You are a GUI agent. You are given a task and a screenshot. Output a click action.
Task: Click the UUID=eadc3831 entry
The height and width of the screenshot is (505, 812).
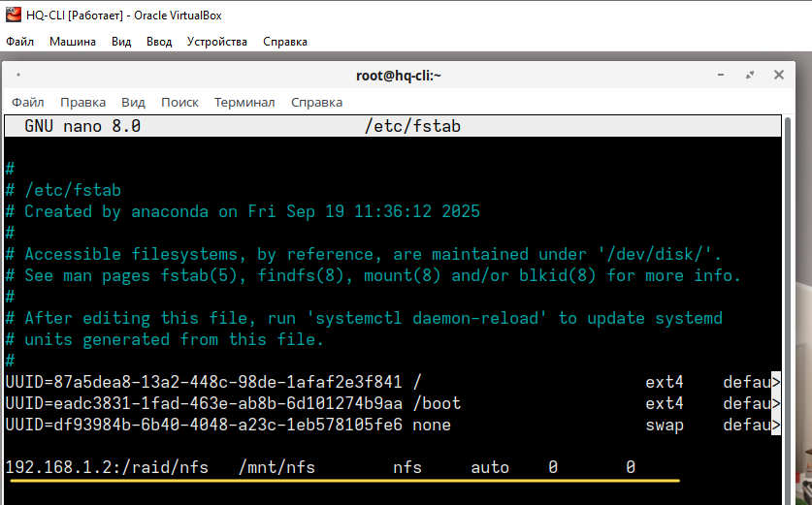pyautogui.click(x=204, y=403)
